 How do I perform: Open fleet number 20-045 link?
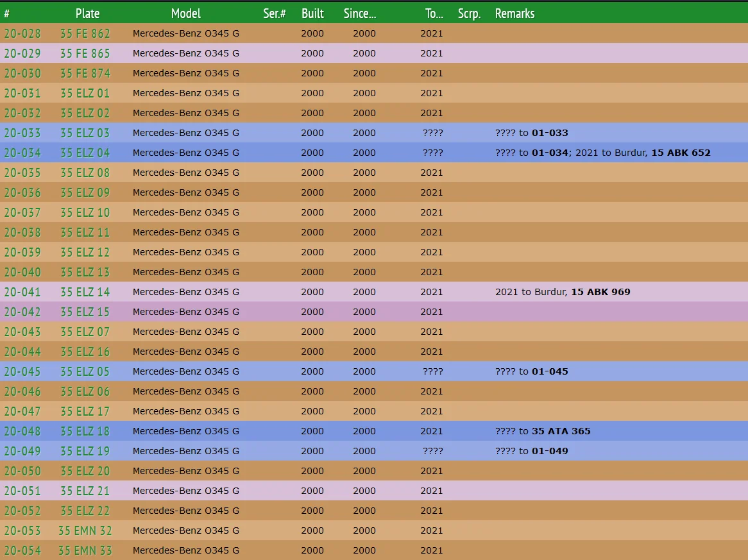[22, 371]
